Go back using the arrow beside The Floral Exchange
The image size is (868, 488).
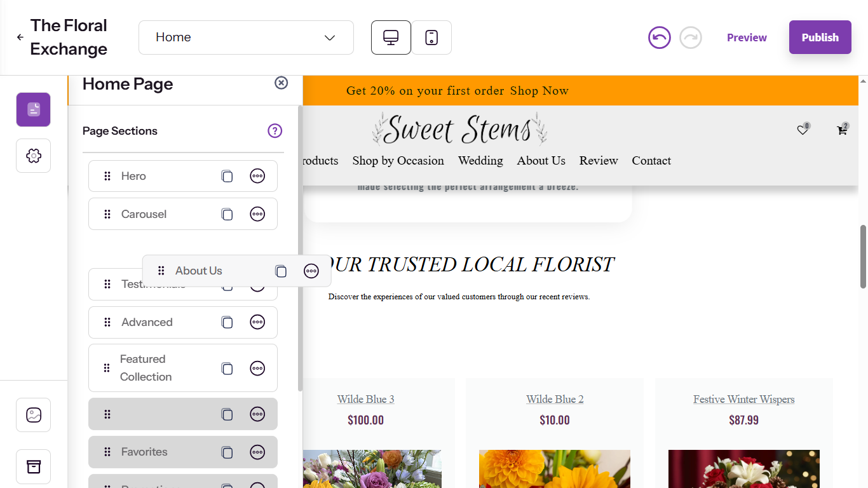(x=20, y=37)
